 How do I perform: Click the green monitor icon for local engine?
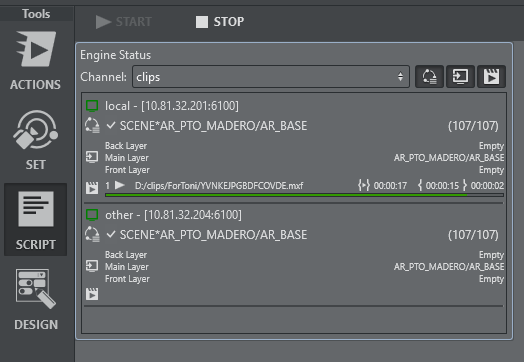point(92,106)
